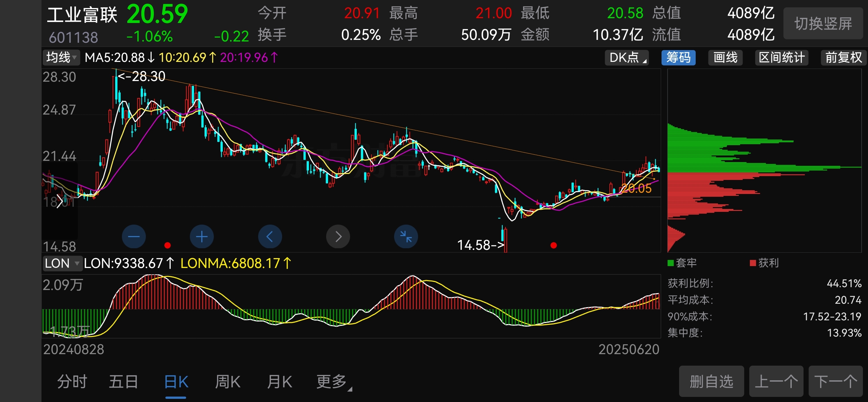This screenshot has width=868, height=402.
Task: Open 区间统计 range statistics
Action: coord(782,57)
